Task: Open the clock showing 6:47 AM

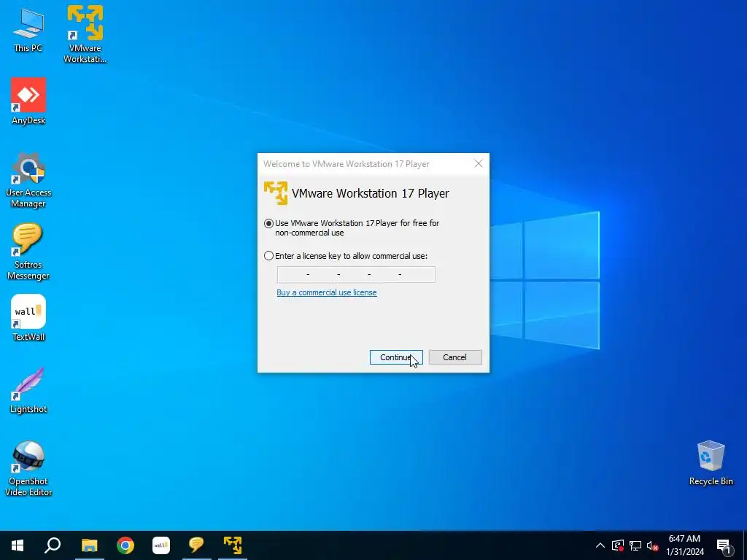Action: 684,545
